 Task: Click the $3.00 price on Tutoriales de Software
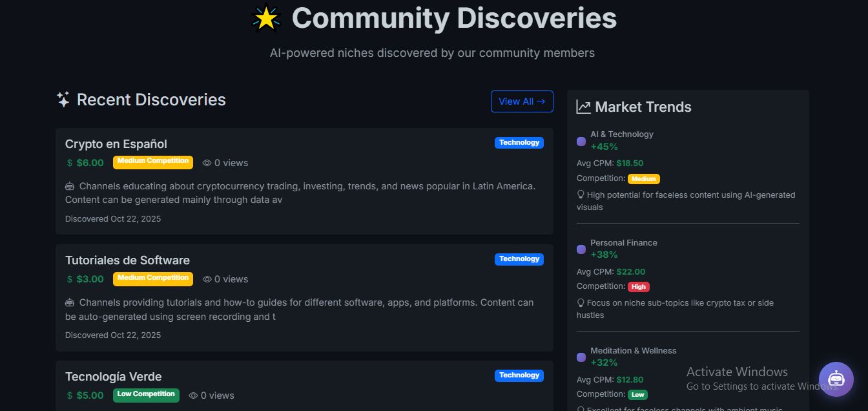coord(90,279)
